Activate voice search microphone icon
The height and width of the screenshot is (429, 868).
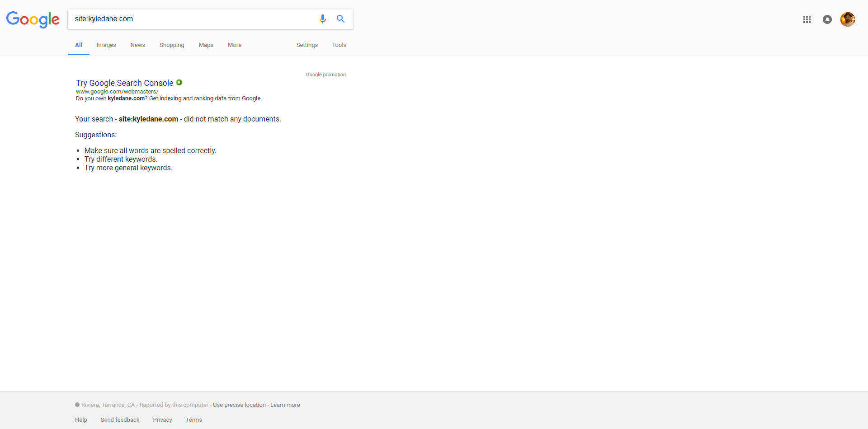(x=323, y=19)
